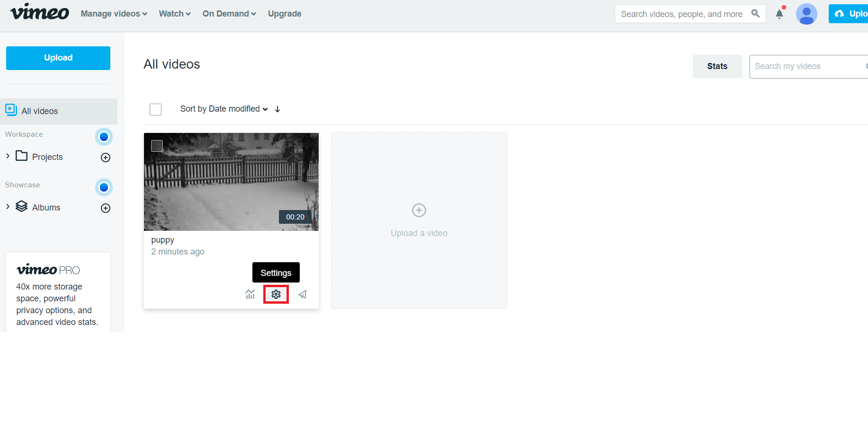Expand the Albums tree

(8, 206)
